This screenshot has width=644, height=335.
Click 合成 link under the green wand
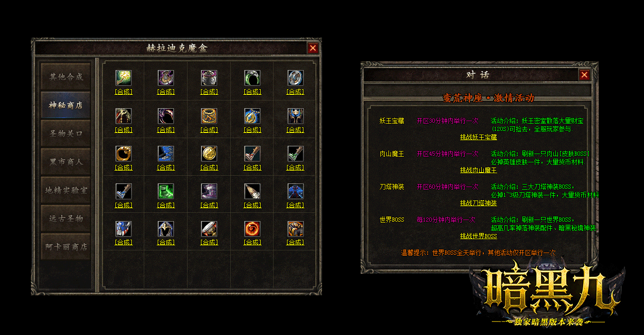pyautogui.click(x=124, y=92)
